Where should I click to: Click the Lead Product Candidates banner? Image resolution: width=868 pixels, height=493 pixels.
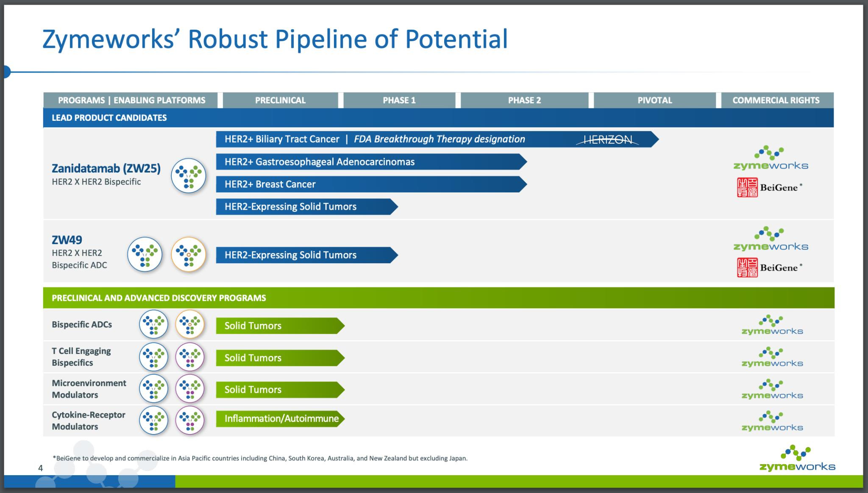tap(438, 118)
